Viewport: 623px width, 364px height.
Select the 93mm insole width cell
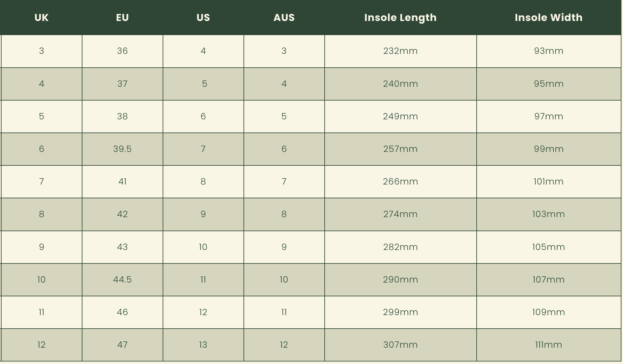click(548, 51)
